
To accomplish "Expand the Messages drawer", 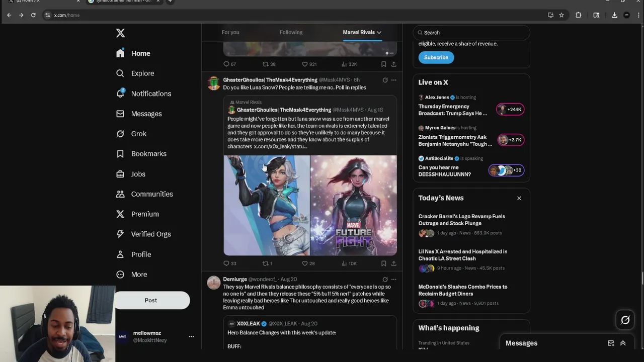I will tap(623, 343).
